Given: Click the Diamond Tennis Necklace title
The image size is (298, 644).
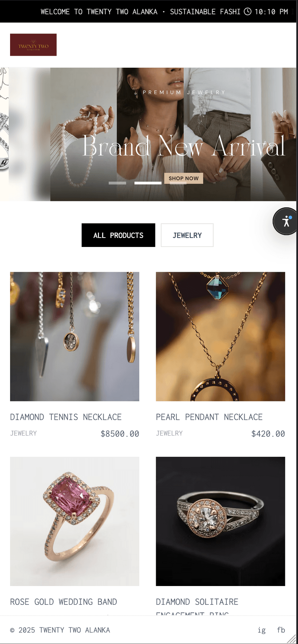Looking at the screenshot, I should click(x=66, y=417).
